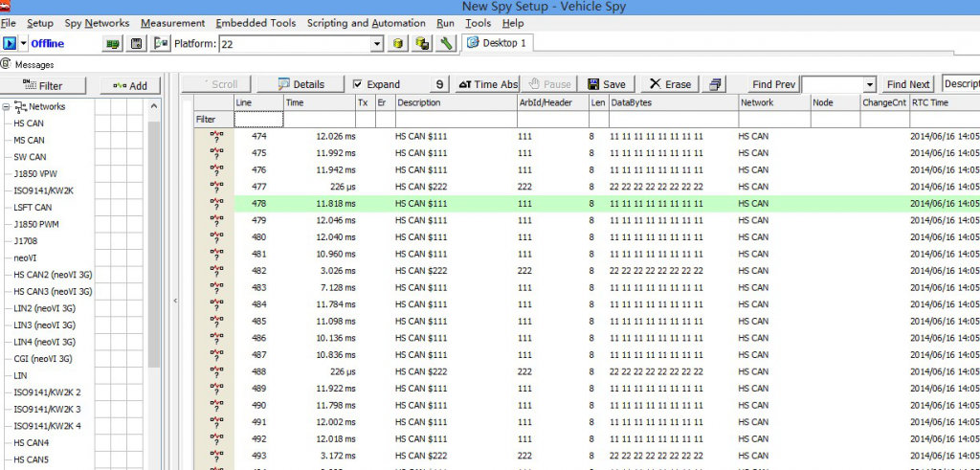Select HS CAN in the Networks tree
980x470 pixels.
(29, 123)
